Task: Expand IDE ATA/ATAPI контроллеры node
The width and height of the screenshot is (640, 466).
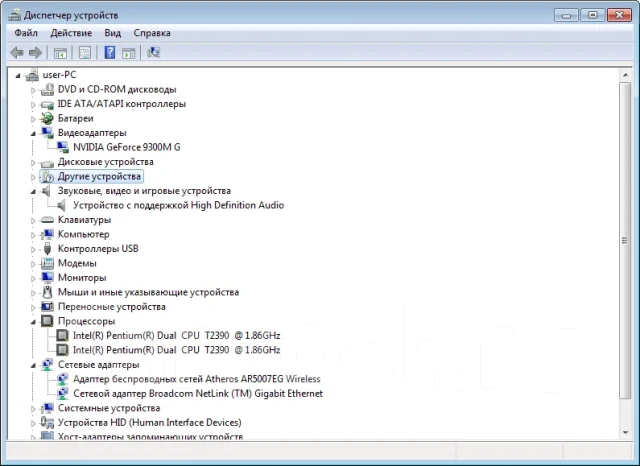Action: point(33,104)
